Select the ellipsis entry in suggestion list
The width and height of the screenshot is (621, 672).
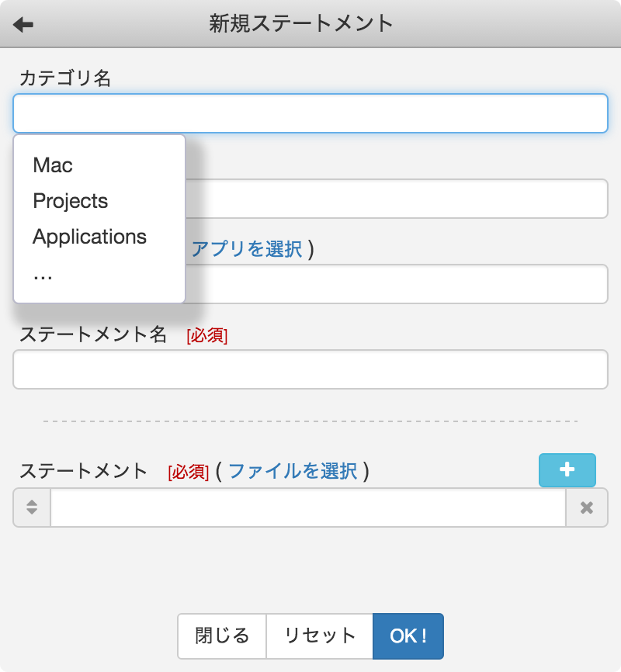click(43, 275)
